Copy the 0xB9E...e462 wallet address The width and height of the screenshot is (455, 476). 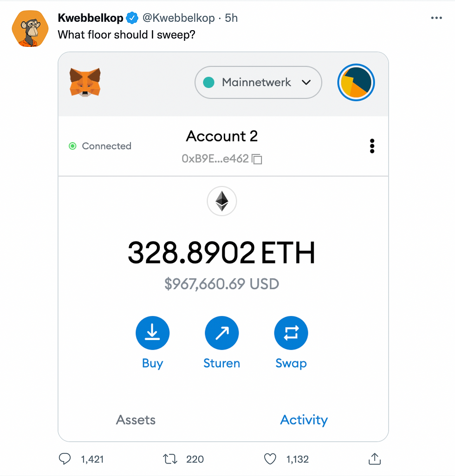257,160
